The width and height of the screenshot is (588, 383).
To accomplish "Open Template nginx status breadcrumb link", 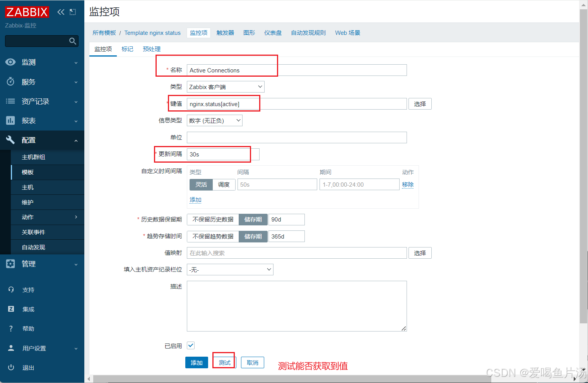I will [152, 33].
